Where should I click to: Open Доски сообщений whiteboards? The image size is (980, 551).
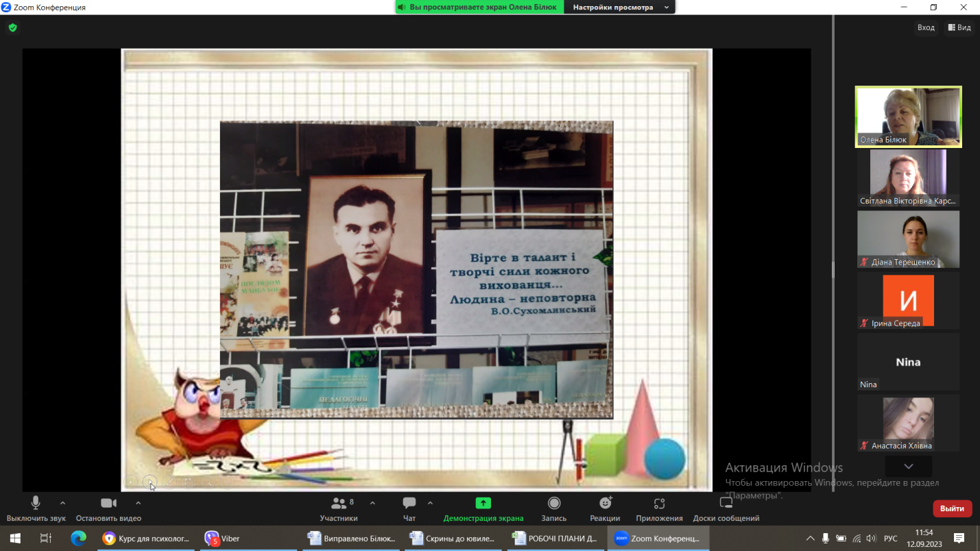726,508
